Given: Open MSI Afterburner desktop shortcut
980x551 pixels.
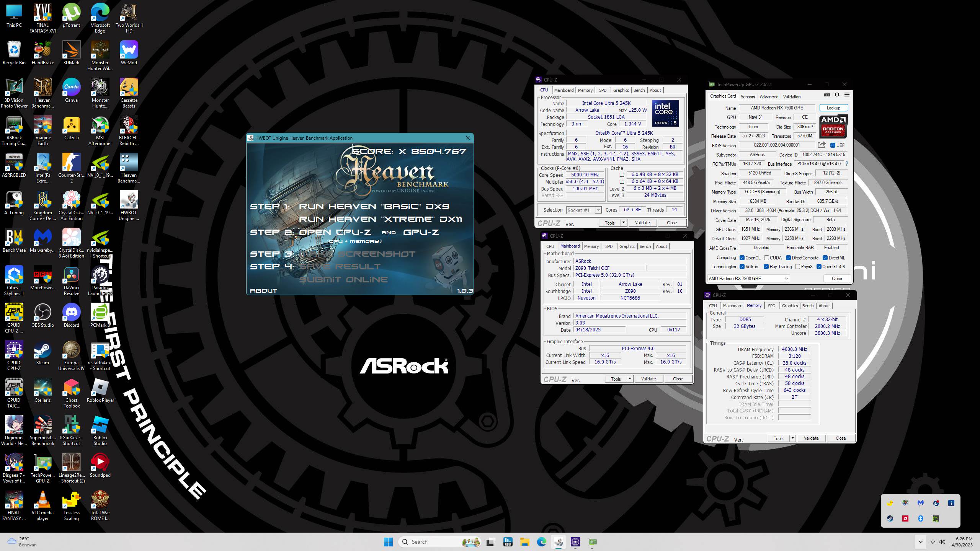Looking at the screenshot, I should pyautogui.click(x=100, y=131).
